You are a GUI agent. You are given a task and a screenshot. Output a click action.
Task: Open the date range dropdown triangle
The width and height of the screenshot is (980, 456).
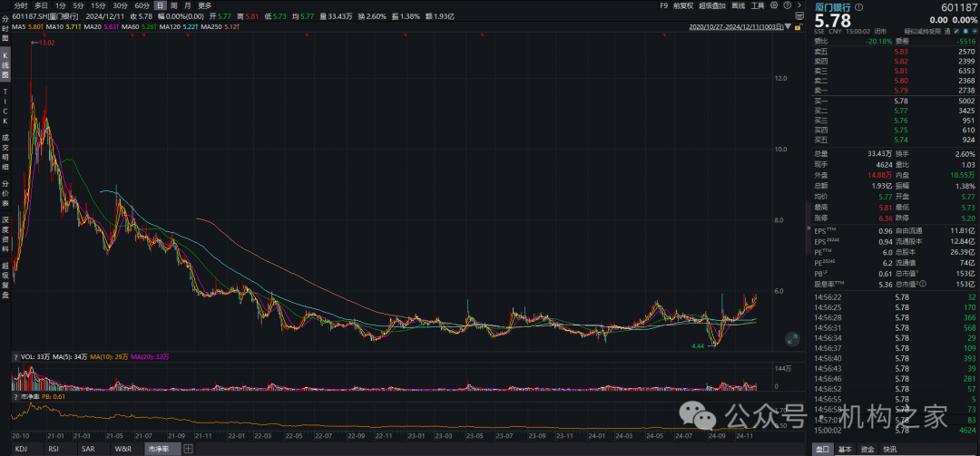tap(788, 27)
